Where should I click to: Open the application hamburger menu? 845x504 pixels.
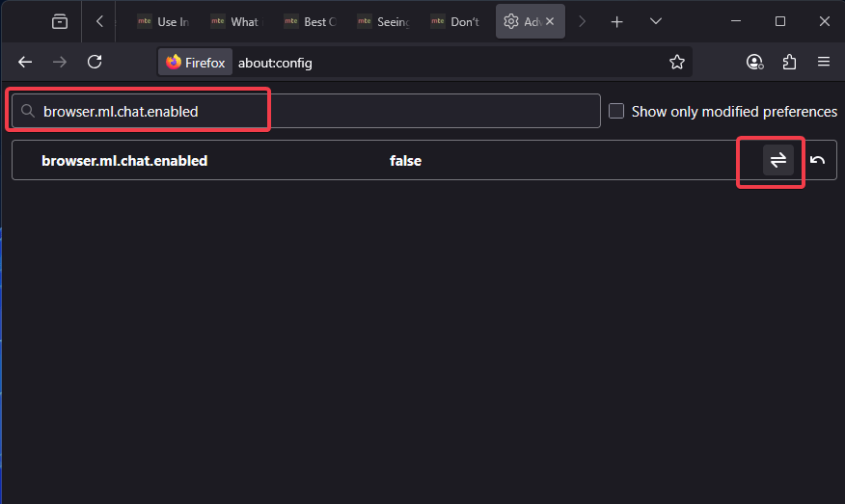[824, 62]
